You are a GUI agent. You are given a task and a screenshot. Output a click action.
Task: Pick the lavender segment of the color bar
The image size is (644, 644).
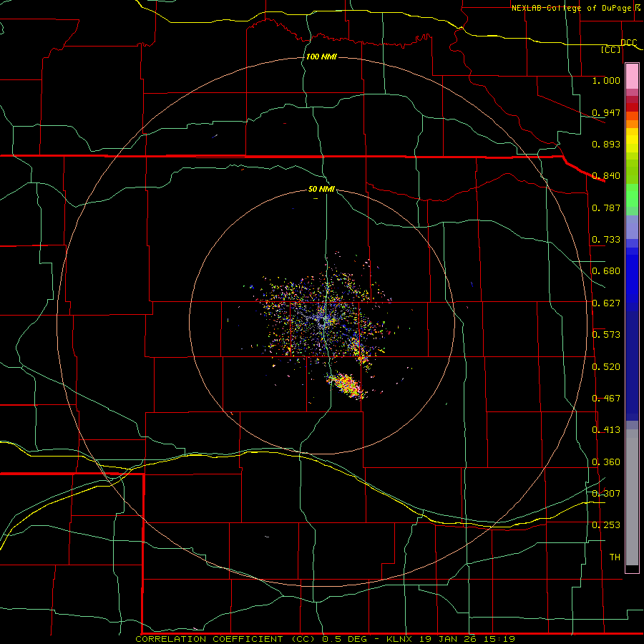tap(632, 227)
